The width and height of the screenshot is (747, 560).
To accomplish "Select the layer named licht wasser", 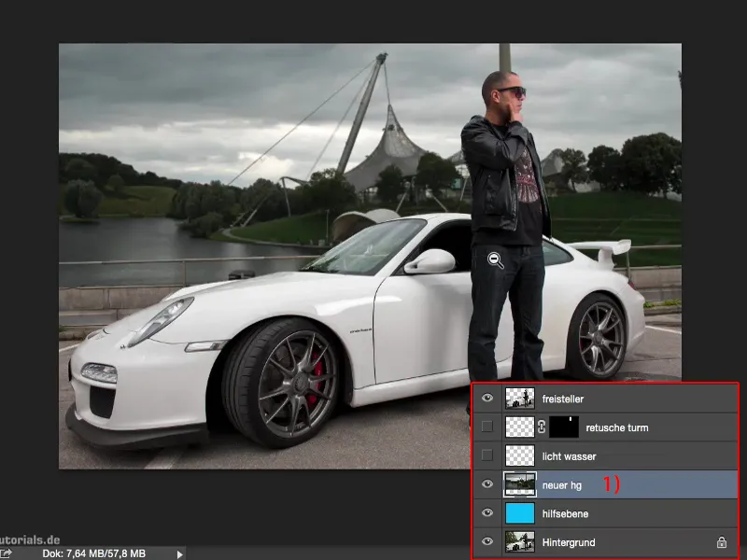I will (569, 456).
